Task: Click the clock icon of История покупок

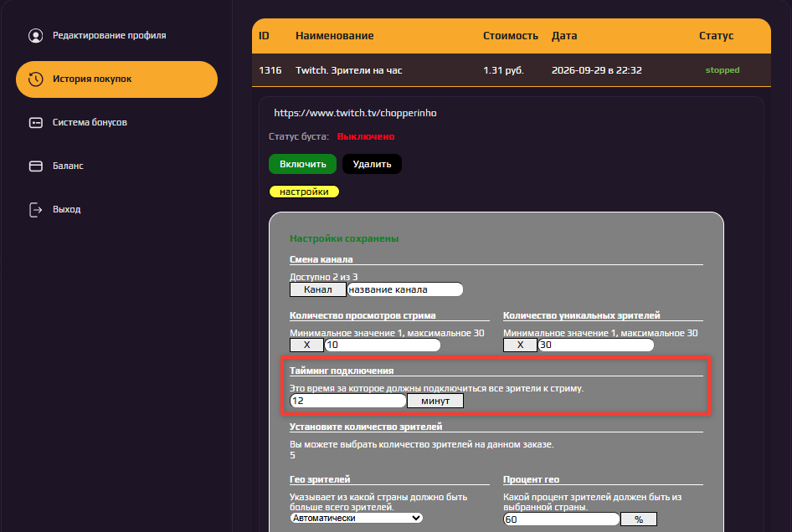Action: click(x=35, y=79)
